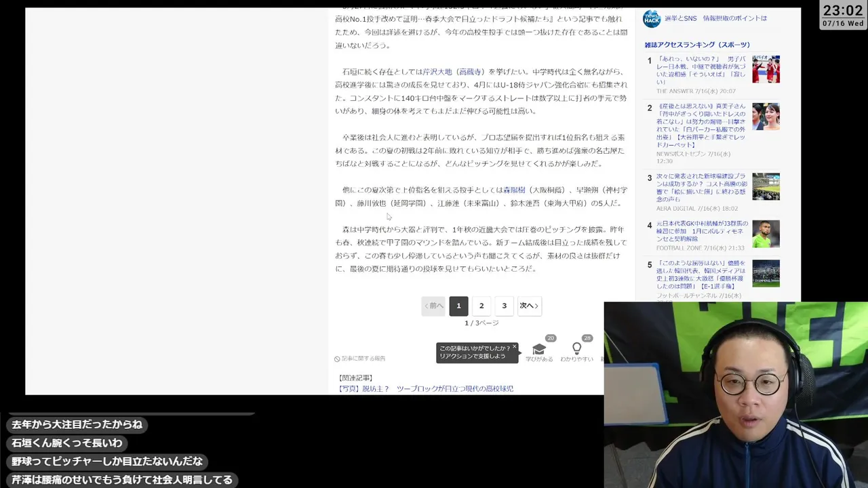Click chat comment 芹澤は腰痛のせいで
The image size is (868, 488).
click(122, 480)
